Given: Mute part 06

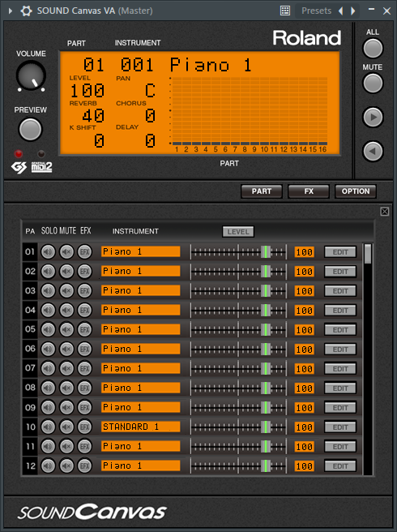Looking at the screenshot, I should point(66,349).
